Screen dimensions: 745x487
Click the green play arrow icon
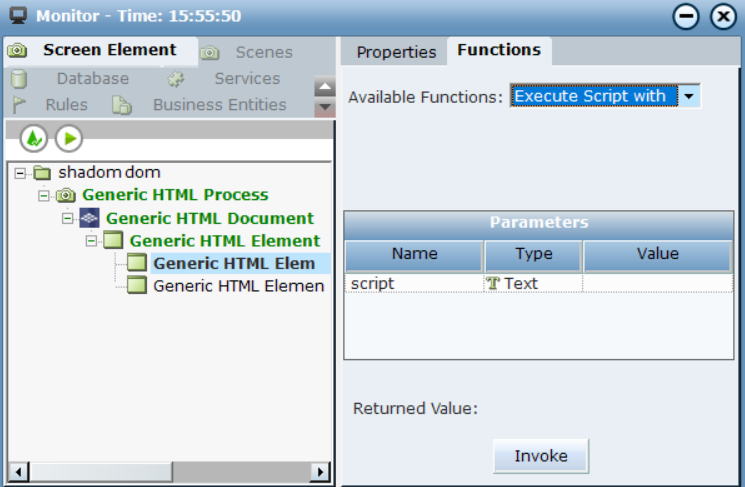68,139
